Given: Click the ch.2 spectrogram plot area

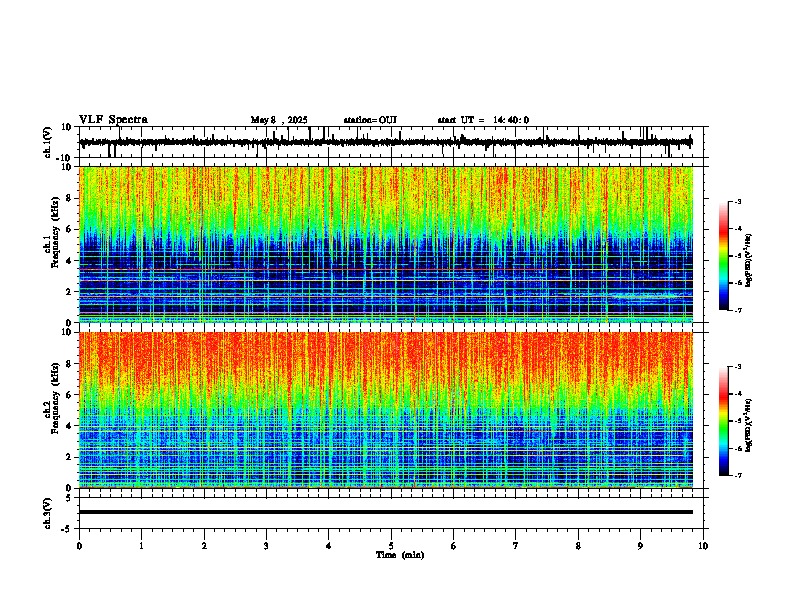Looking at the screenshot, I should 386,410.
